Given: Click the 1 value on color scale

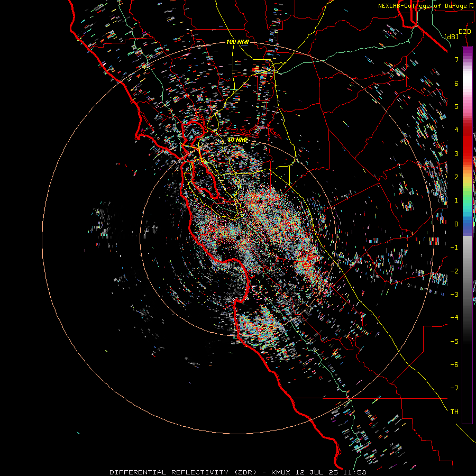Looking at the screenshot, I should pyautogui.click(x=456, y=200).
